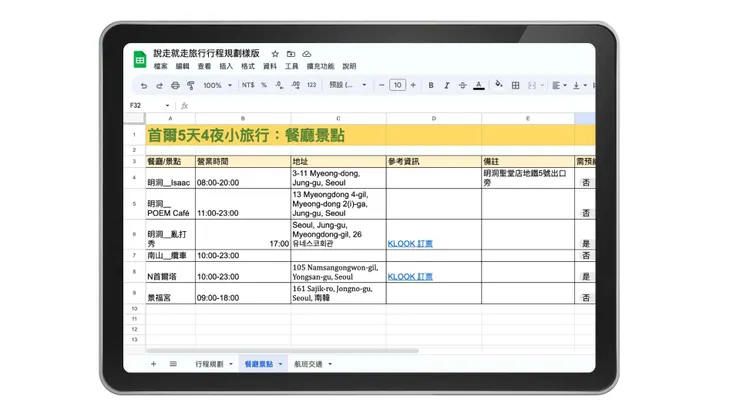Click the document title 說走就走旅行行程規劃樣版
Screen dimensions: 740x416
(207, 53)
